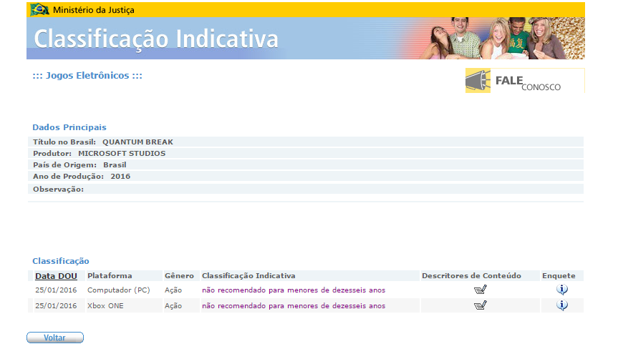Click the Classificação section heading
Screen dimensions: 618x364
pyautogui.click(x=61, y=261)
